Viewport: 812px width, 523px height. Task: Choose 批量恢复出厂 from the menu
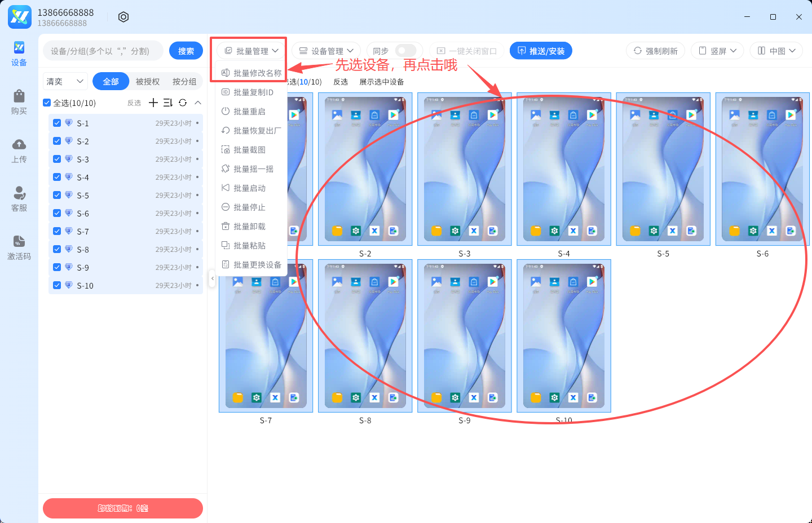[251, 130]
